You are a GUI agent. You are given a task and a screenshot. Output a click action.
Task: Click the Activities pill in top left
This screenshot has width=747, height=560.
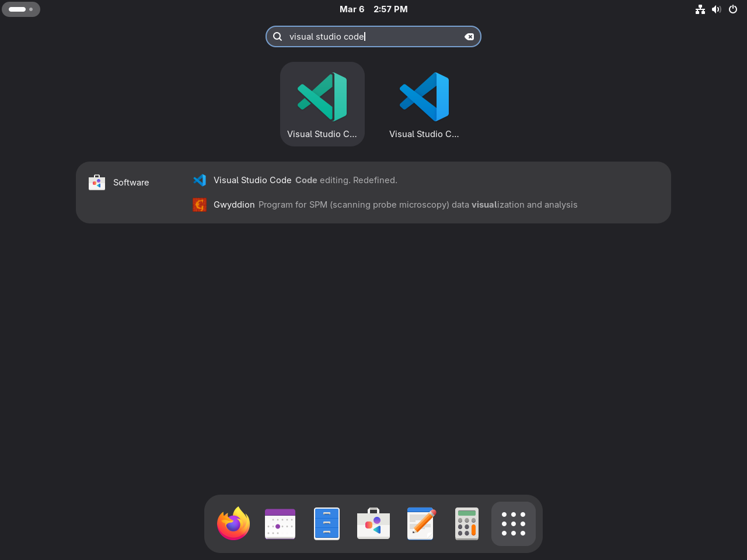click(x=21, y=9)
